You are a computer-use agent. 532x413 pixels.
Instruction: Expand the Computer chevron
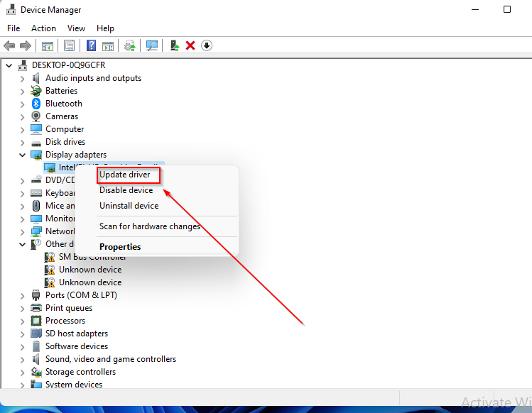pyautogui.click(x=23, y=130)
